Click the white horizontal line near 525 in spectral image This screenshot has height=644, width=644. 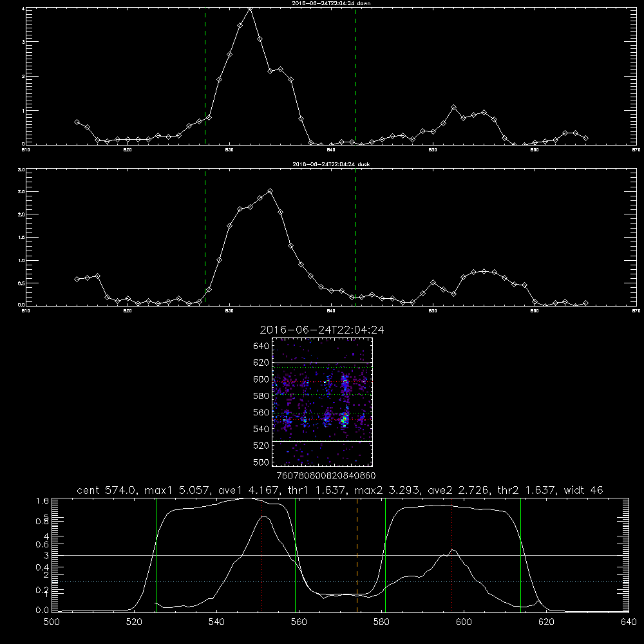322,441
